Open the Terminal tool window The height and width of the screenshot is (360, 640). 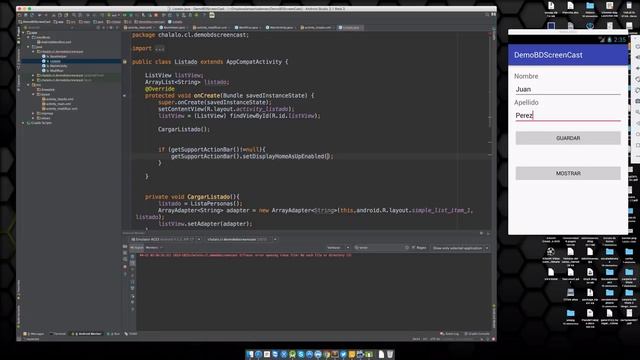pyautogui.click(x=58, y=334)
